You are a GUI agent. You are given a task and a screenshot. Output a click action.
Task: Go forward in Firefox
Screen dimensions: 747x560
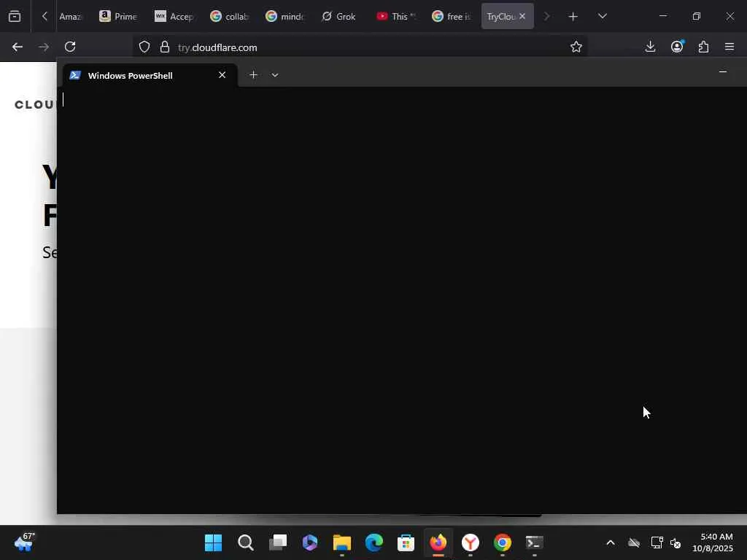click(x=44, y=47)
